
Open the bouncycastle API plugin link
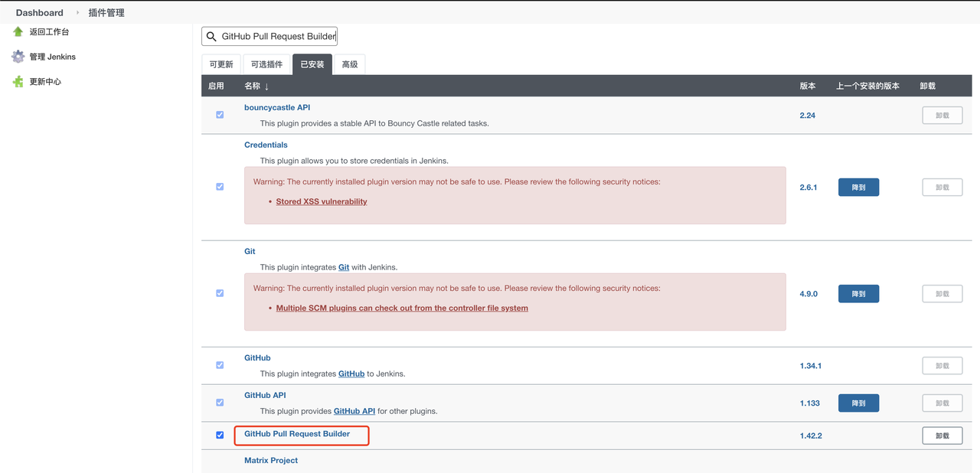277,107
